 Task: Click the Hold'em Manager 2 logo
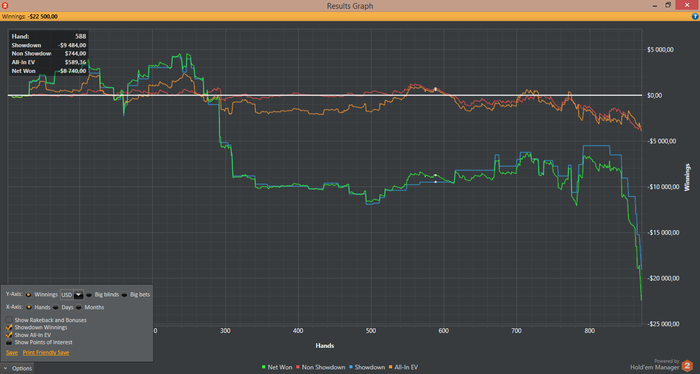tap(688, 366)
